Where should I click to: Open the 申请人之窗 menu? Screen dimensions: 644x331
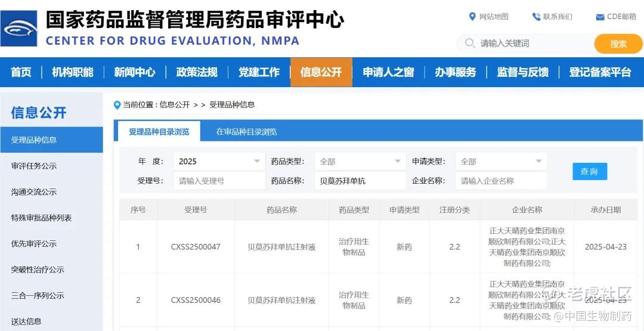pyautogui.click(x=389, y=72)
